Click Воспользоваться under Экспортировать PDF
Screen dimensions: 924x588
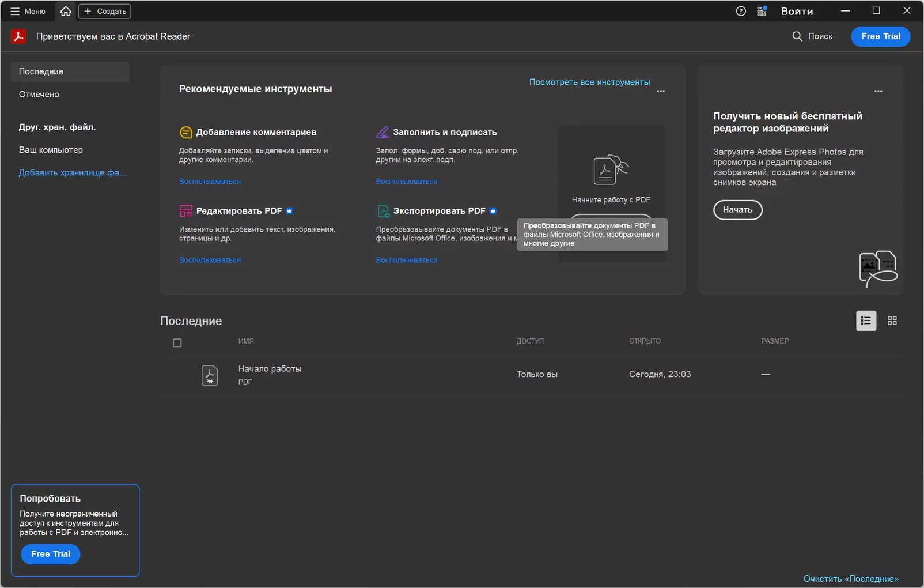coord(407,261)
